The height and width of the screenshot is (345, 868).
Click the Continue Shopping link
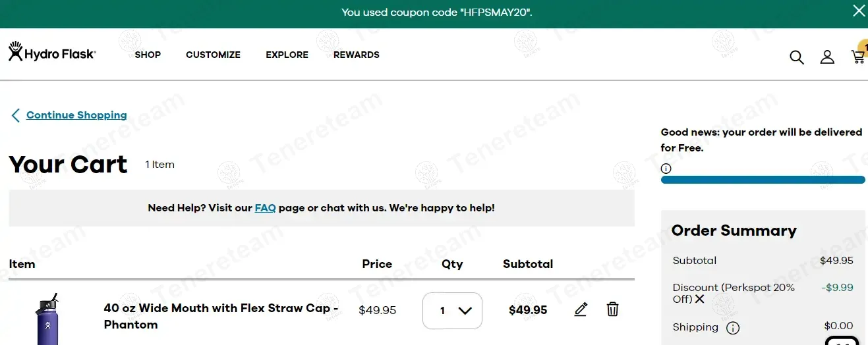click(76, 115)
